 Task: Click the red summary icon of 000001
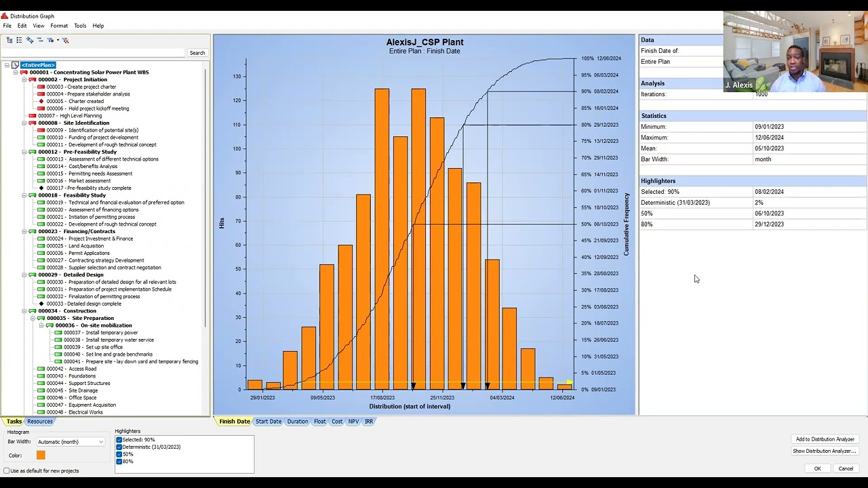(24, 73)
